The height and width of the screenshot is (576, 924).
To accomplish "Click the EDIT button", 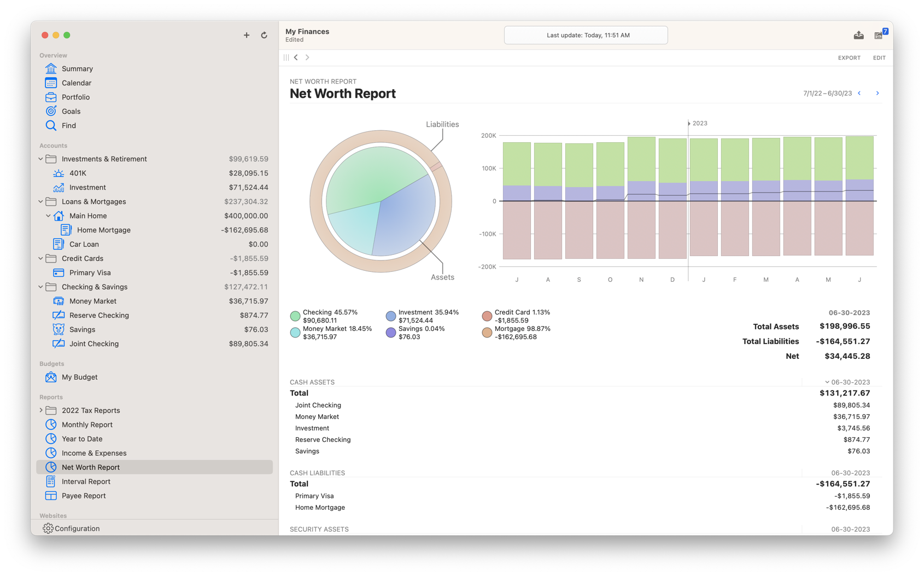I will click(x=879, y=57).
